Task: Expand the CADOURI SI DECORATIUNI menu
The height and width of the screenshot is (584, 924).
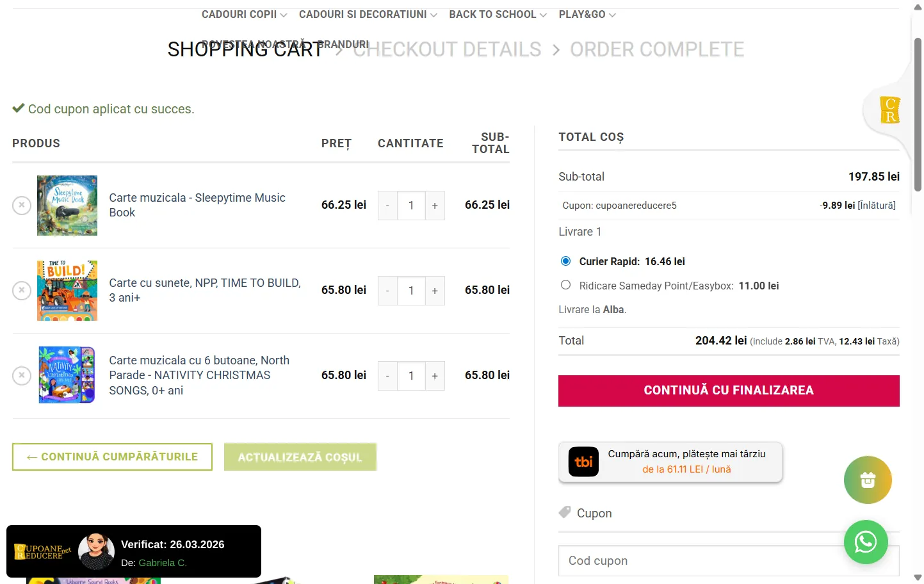Action: pyautogui.click(x=368, y=15)
